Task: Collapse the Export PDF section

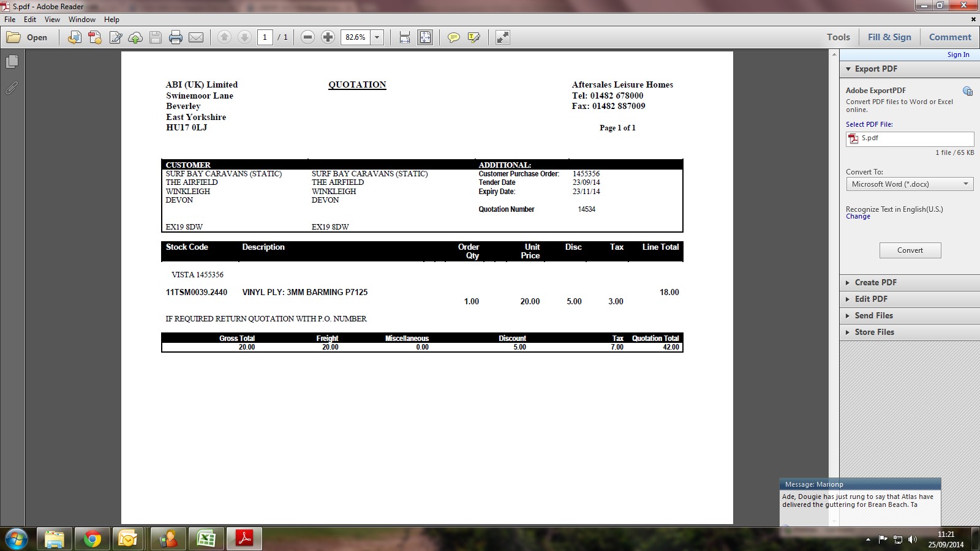Action: tap(848, 69)
